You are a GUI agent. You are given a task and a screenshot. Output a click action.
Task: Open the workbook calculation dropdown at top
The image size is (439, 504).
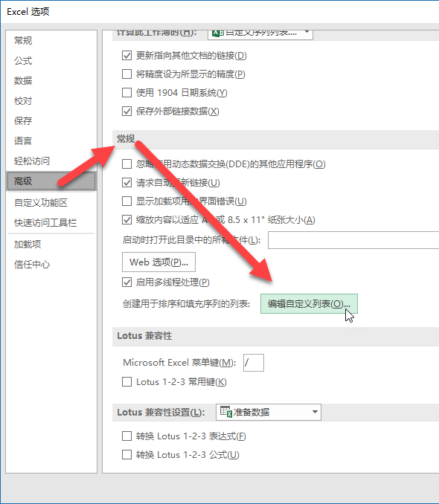point(260,33)
